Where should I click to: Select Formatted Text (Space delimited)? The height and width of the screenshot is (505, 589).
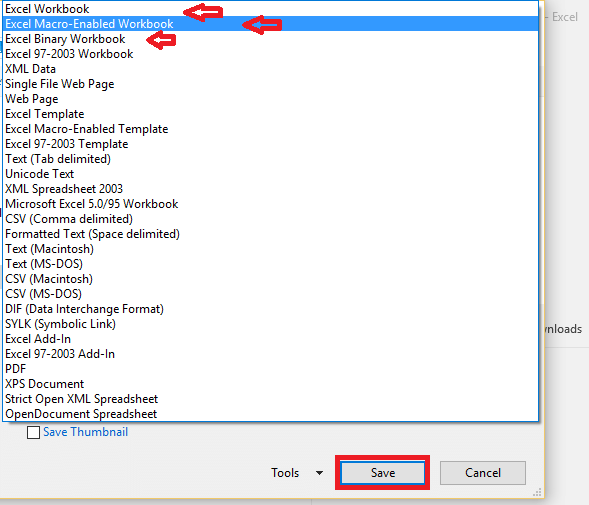point(270,234)
